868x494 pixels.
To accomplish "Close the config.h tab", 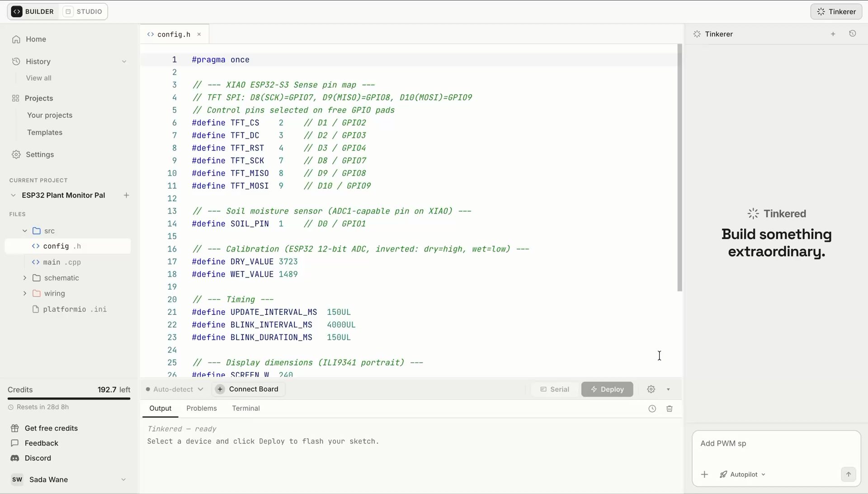I will pyautogui.click(x=199, y=34).
